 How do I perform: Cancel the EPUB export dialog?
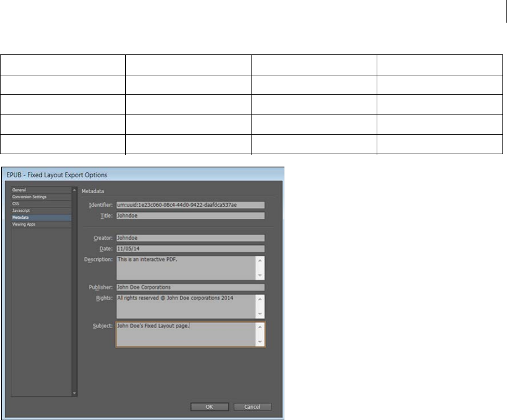tap(252, 407)
